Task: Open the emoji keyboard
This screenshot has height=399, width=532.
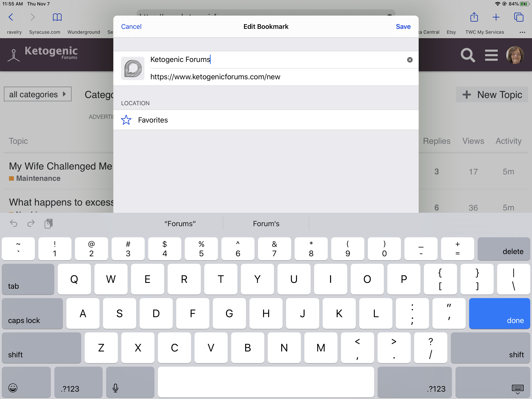Action: click(26, 382)
